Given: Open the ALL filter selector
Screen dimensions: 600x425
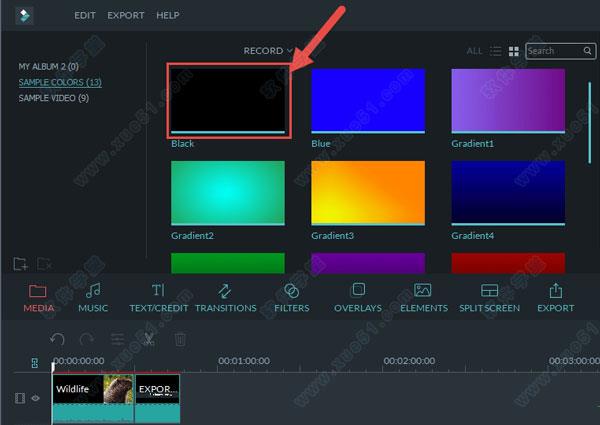Looking at the screenshot, I should tap(474, 51).
